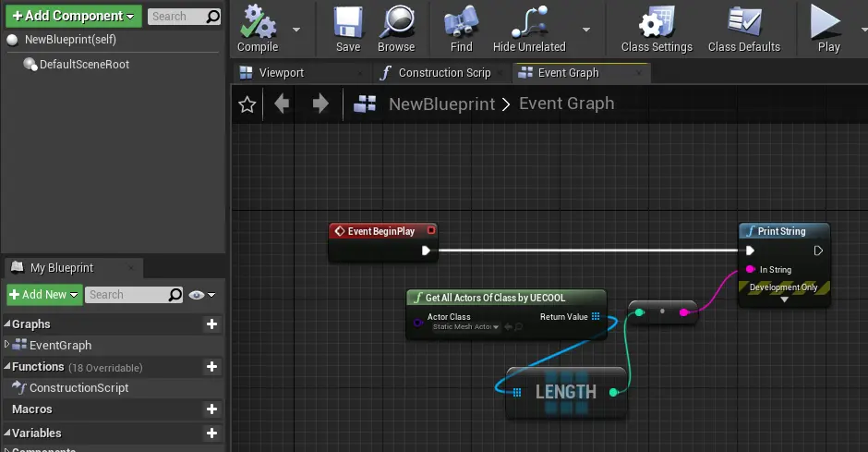Add a new variable with plus
Screen dimensions: 868x452
pyautogui.click(x=211, y=434)
